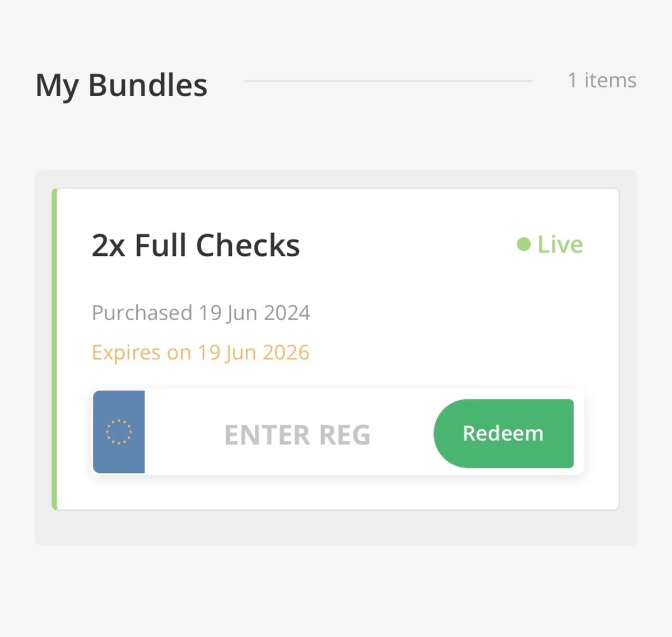Click the "Purchased 19 Jun 2024" text
Screen dimensions: 672x637
[200, 312]
